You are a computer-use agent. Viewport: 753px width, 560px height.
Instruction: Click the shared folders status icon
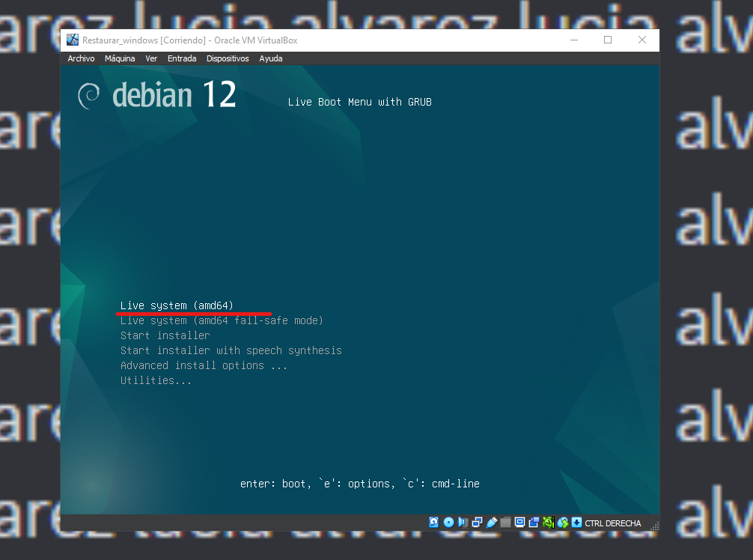(x=505, y=522)
